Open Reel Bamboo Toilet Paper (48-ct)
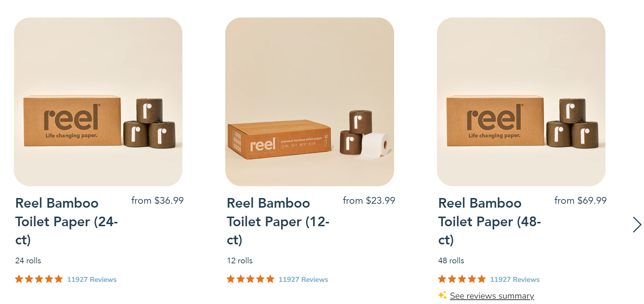Screen dimensions: 644x304 pyautogui.click(x=489, y=221)
